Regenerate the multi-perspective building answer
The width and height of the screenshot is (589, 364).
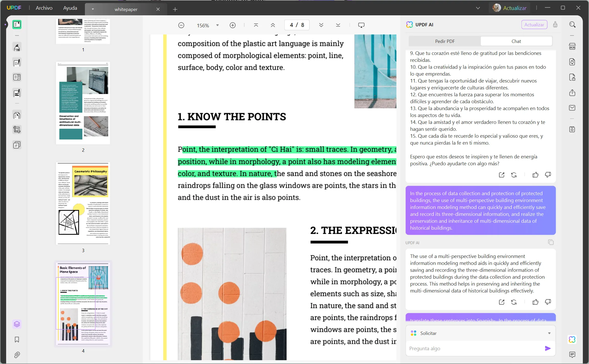coord(514,302)
